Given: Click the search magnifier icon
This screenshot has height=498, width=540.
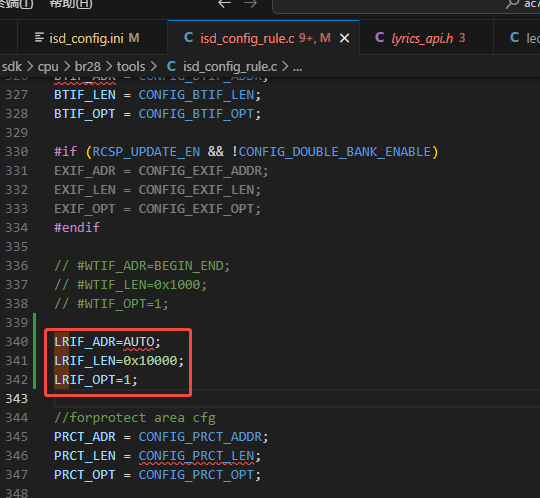Looking at the screenshot, I should [x=512, y=4].
